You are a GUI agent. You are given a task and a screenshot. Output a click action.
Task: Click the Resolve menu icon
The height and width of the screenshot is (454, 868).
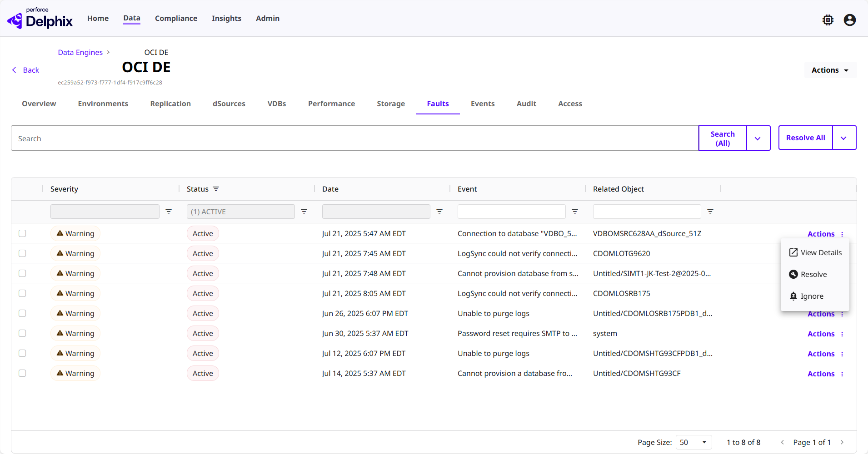click(793, 274)
